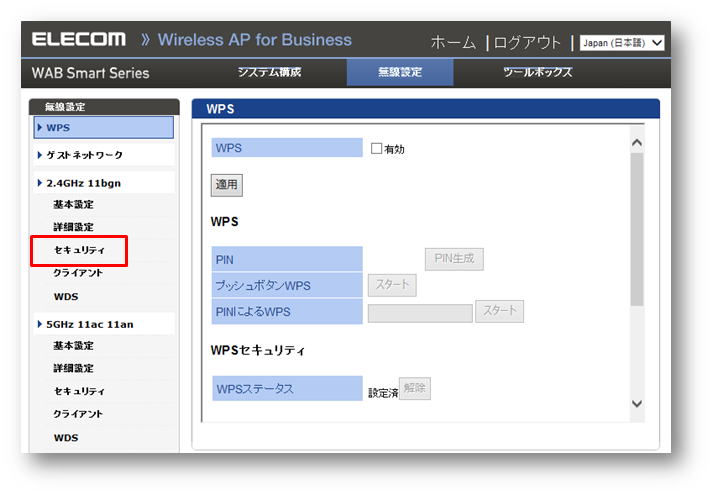
Task: Open WDS under 5GHz 11ac 11an
Action: [66, 438]
